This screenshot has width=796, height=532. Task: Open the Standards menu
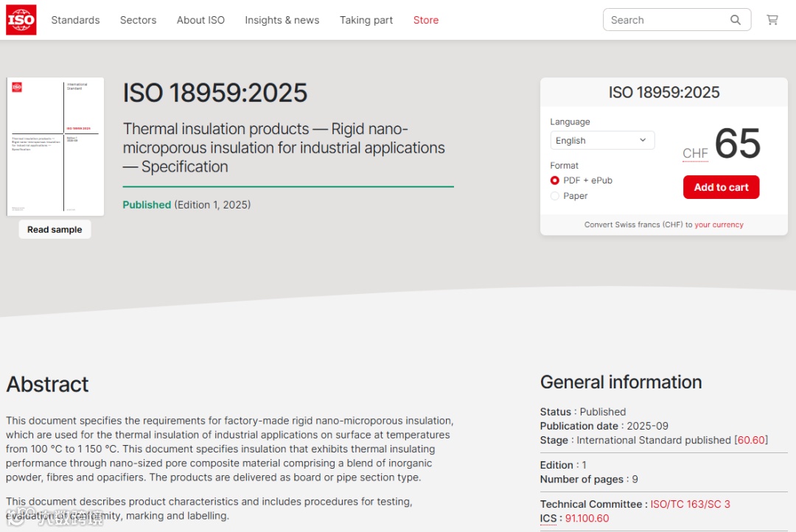coord(76,20)
